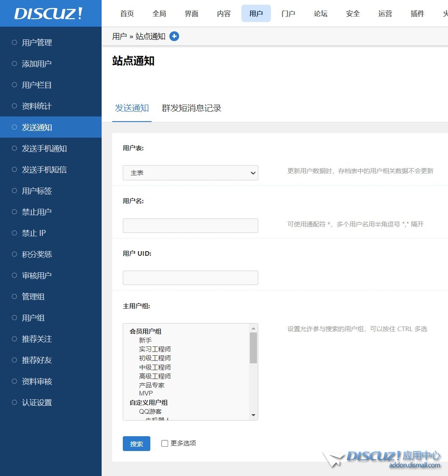The image size is (448, 476).
Task: Tick the 更多选项 checkbox
Action: pyautogui.click(x=165, y=443)
